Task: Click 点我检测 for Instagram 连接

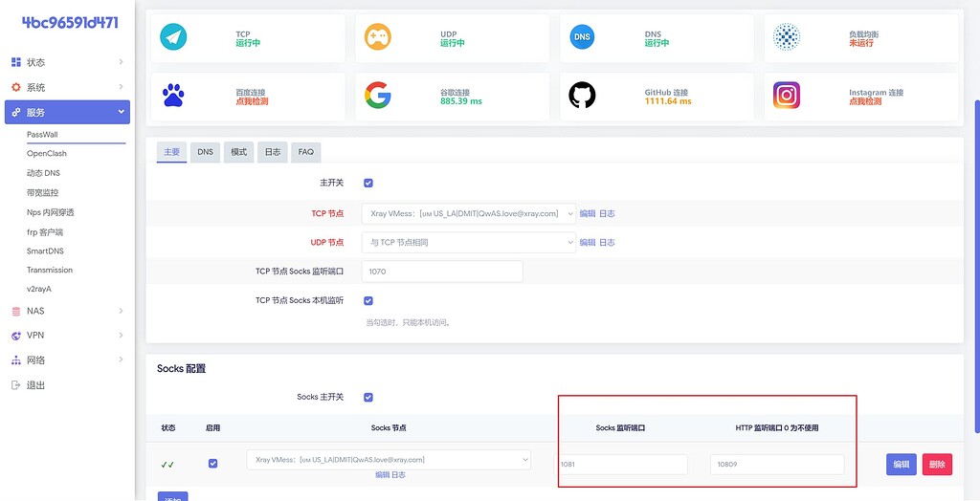Action: point(865,101)
